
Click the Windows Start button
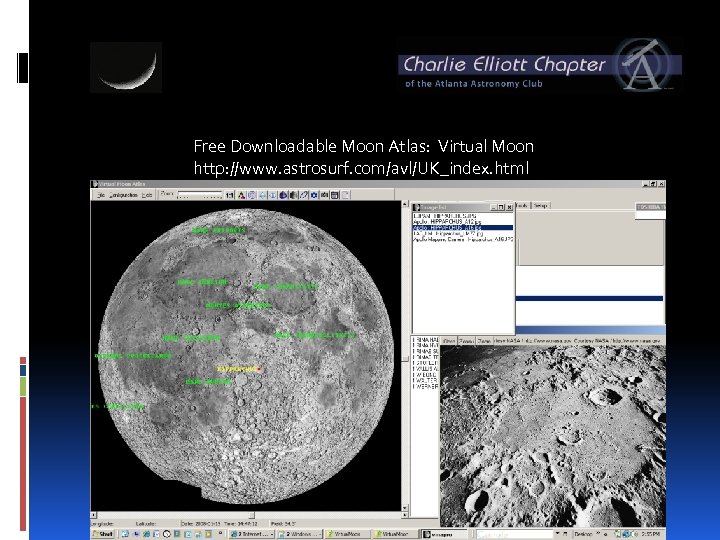coord(103,534)
